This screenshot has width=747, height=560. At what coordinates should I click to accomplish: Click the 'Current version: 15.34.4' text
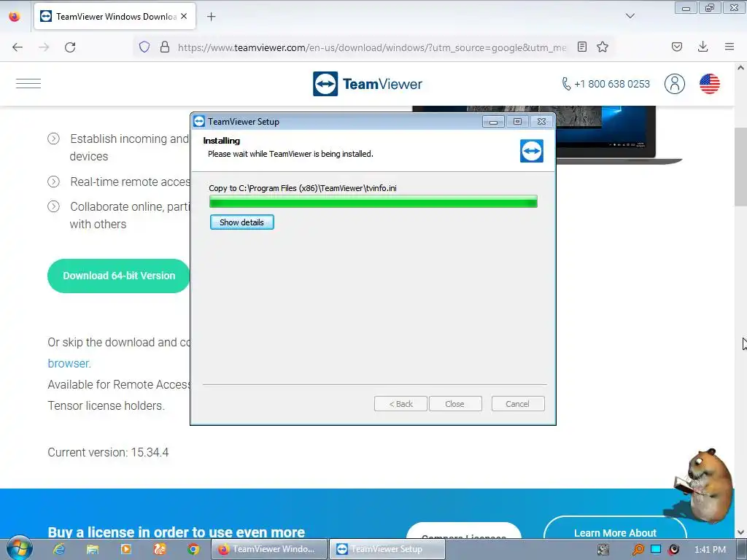click(x=108, y=452)
